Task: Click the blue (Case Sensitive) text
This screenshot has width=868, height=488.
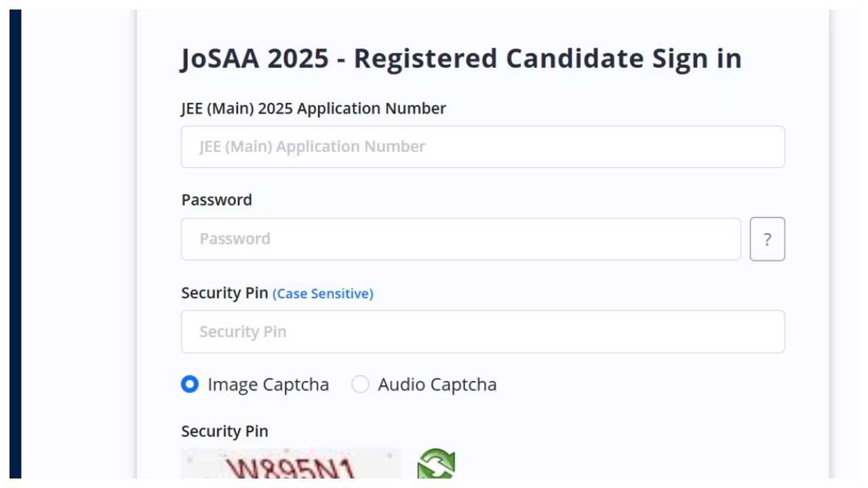Action: pos(323,294)
